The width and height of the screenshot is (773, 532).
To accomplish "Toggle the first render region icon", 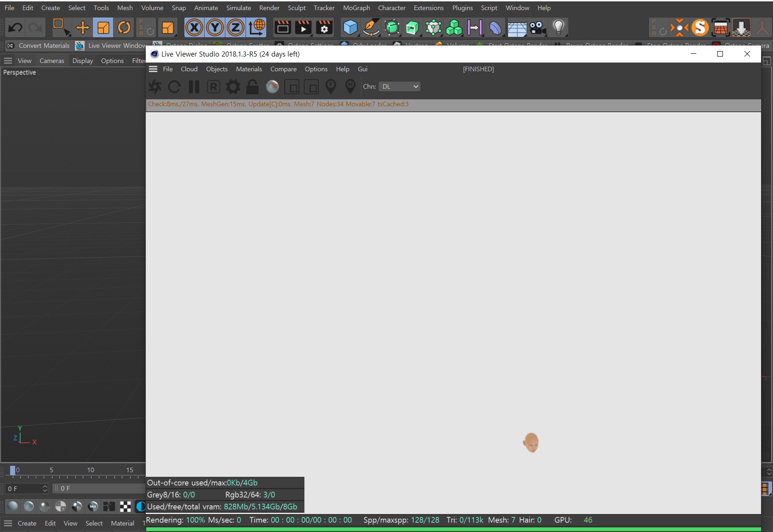I will [x=292, y=86].
